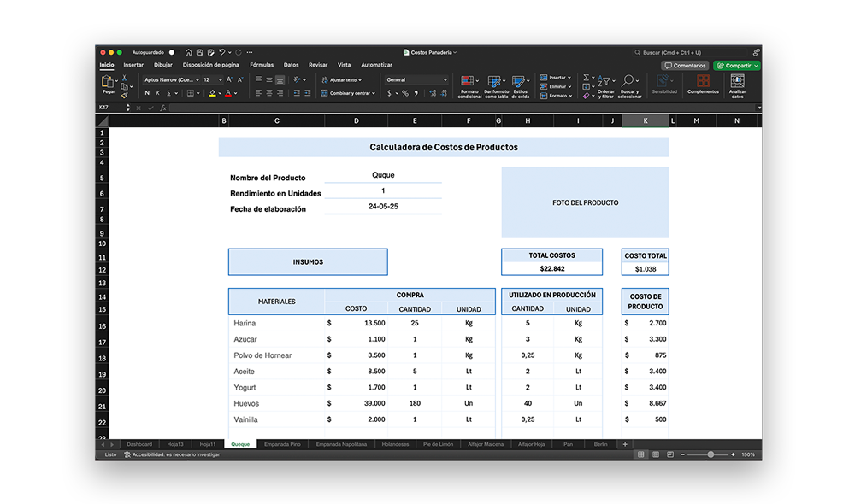Screen dimensions: 855x504
Task: Click the percent style icon
Action: [x=405, y=93]
